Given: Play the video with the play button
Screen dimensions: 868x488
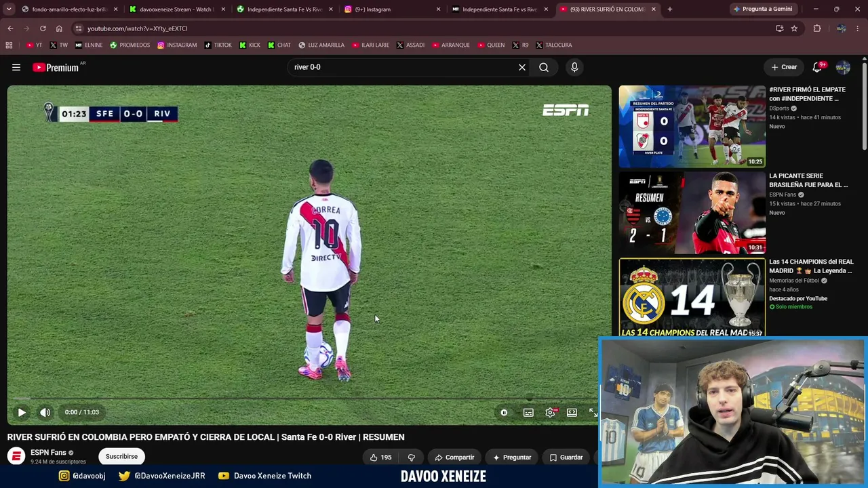Looking at the screenshot, I should click(x=22, y=412).
